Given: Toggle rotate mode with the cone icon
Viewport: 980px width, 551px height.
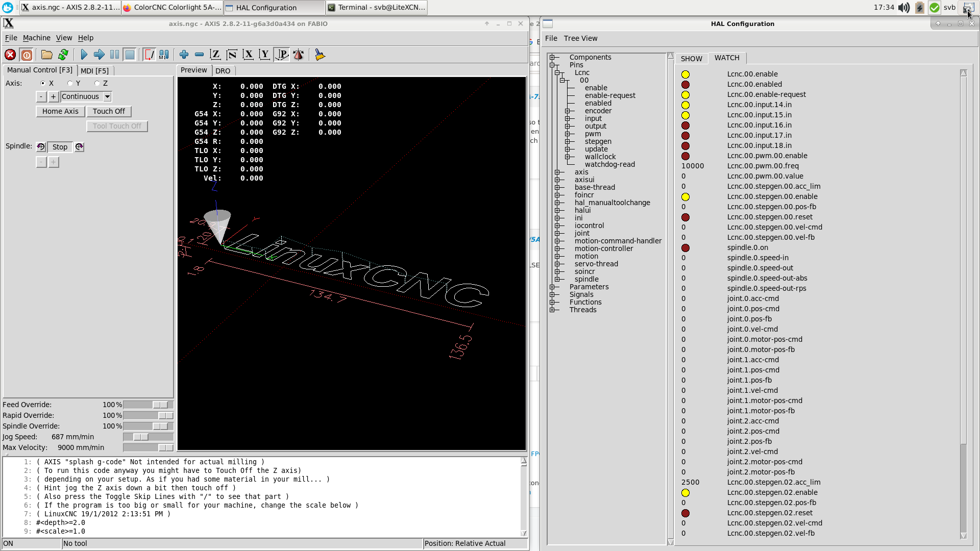Looking at the screenshot, I should [299, 55].
